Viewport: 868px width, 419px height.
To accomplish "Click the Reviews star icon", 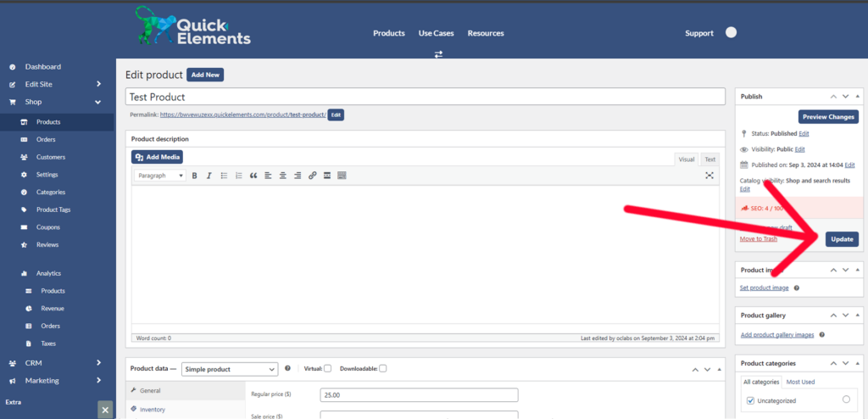I will tap(24, 245).
